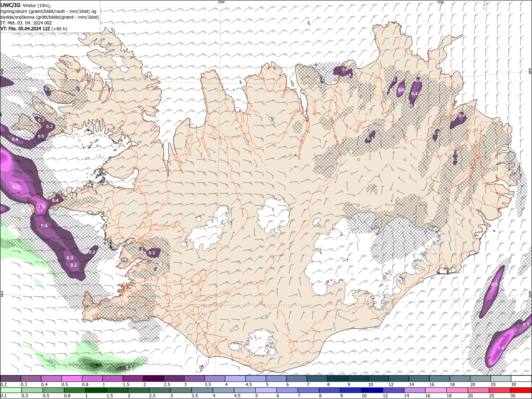
Task: Click the '20W' longitude label
Action: (221, 2)
